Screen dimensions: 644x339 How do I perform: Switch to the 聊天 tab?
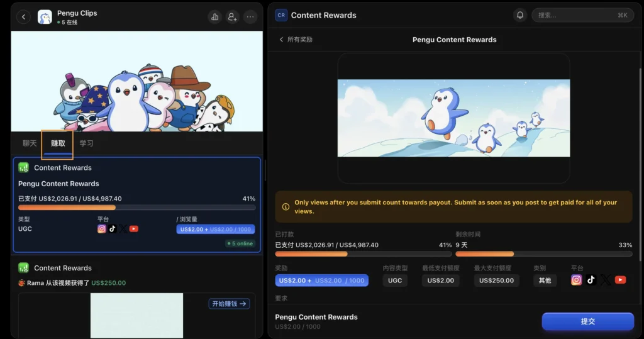pyautogui.click(x=30, y=143)
